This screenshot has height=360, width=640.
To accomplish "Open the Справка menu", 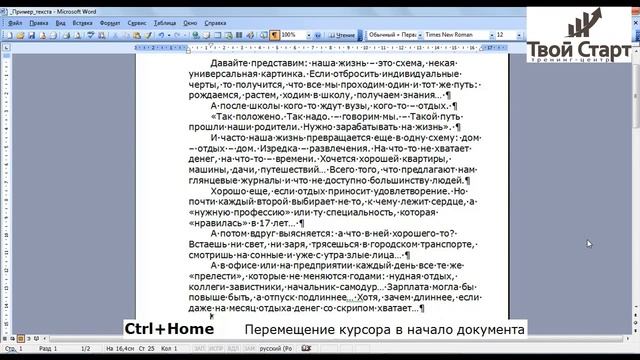I will click(x=215, y=23).
